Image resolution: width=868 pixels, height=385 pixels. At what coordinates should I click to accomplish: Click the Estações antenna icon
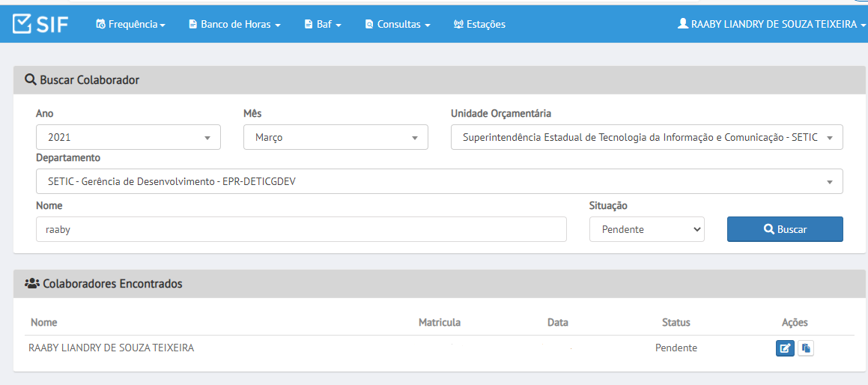click(458, 25)
